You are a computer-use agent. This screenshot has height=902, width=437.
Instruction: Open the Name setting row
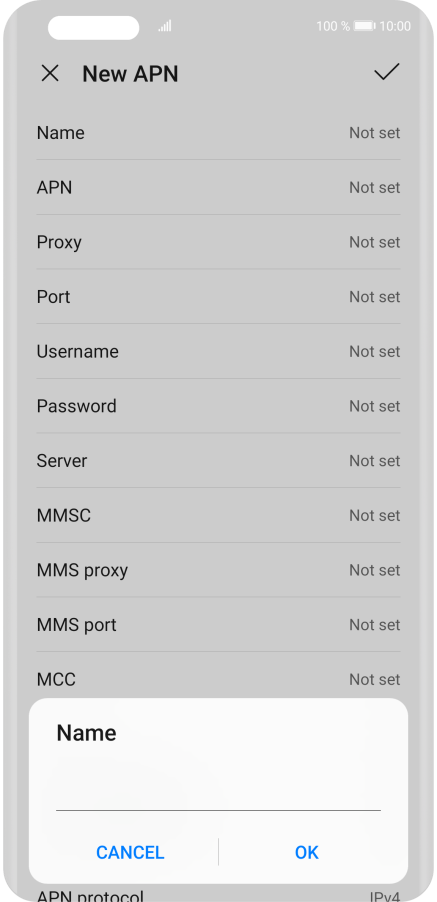point(218,133)
